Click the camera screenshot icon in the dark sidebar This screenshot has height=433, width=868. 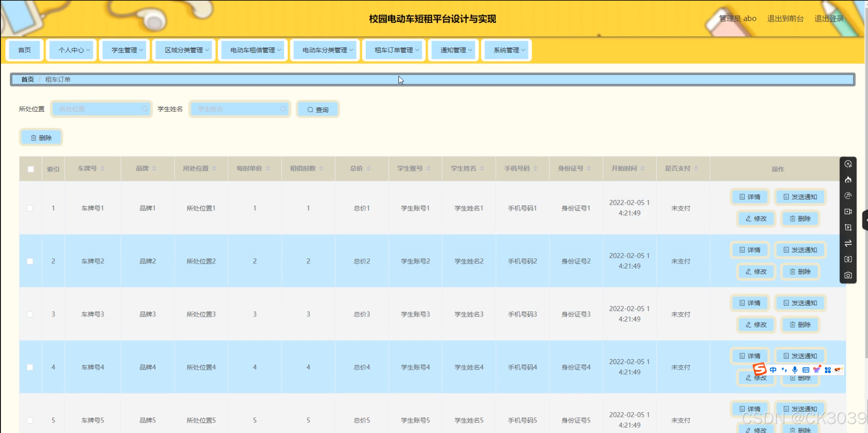(848, 275)
